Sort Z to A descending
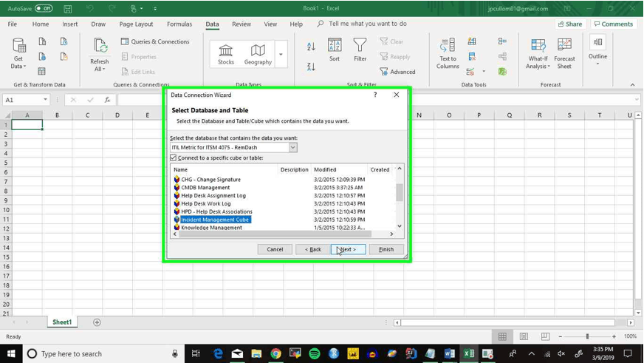 [311, 67]
